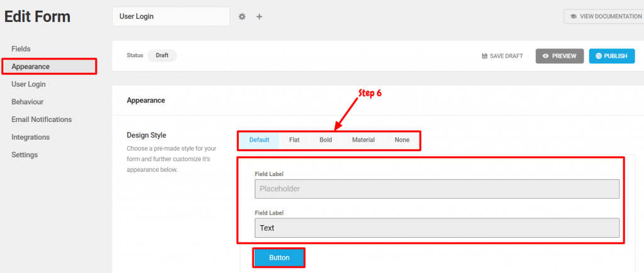644x273 pixels.
Task: Open Email Notifications sidebar item
Action: [42, 120]
